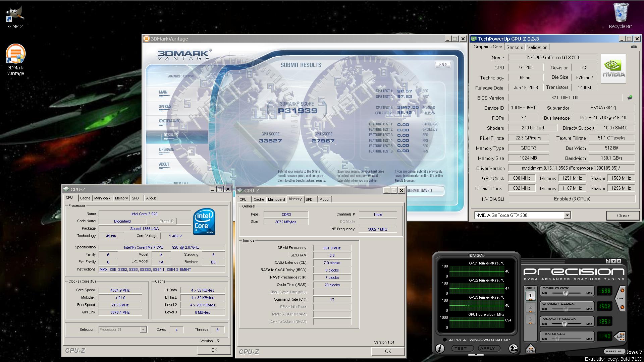
Task: Go to UPGRADE in 3DMark Vantage
Action: point(166,149)
